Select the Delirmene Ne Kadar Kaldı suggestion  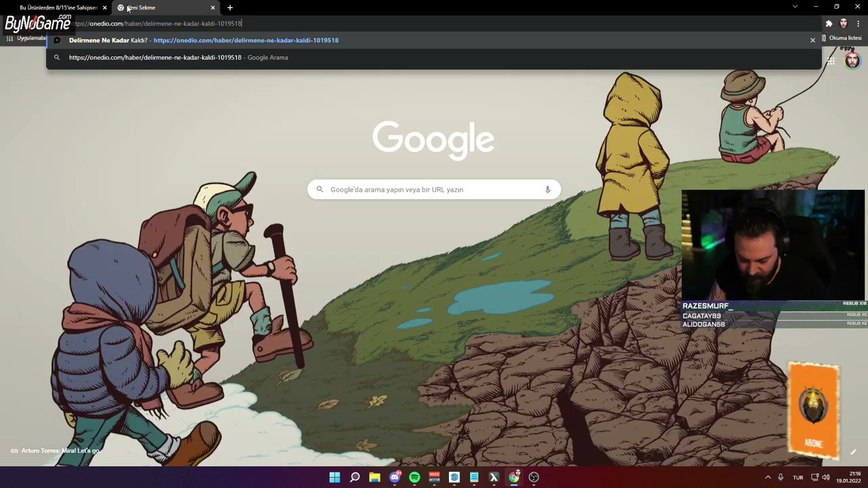(x=434, y=40)
